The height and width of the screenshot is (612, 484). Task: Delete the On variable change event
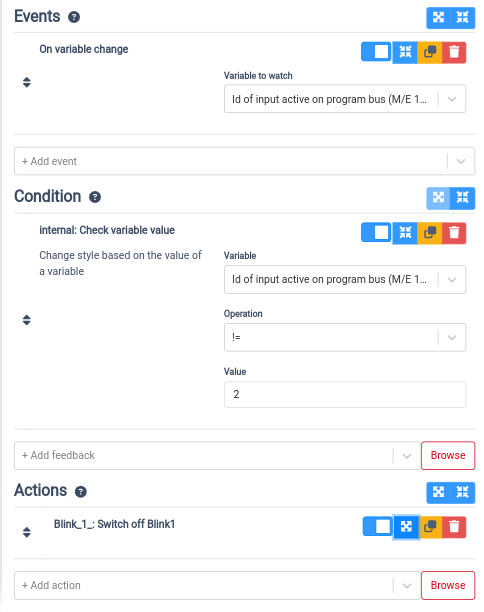tap(454, 52)
